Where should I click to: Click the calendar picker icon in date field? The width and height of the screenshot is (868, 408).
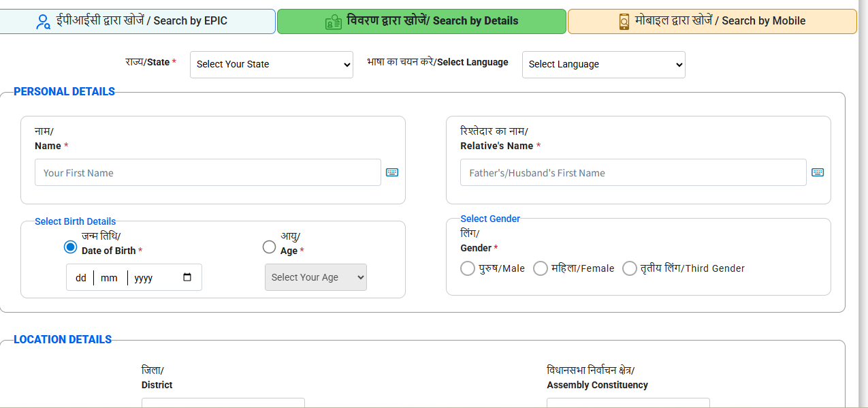tap(188, 277)
